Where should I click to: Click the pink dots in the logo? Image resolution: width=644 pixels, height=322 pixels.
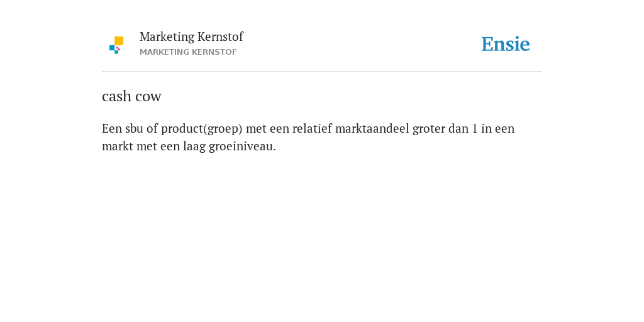coord(118,48)
